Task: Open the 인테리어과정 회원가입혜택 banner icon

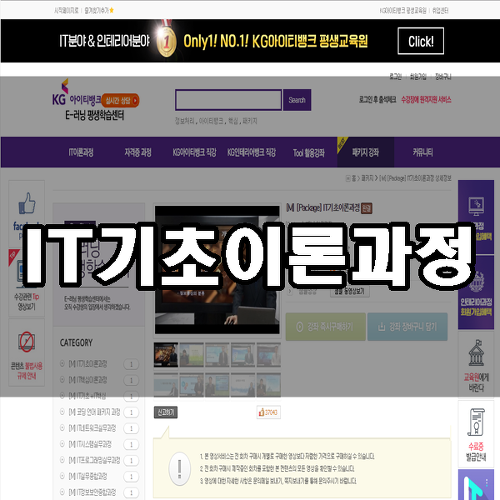Action: pyautogui.click(x=476, y=282)
